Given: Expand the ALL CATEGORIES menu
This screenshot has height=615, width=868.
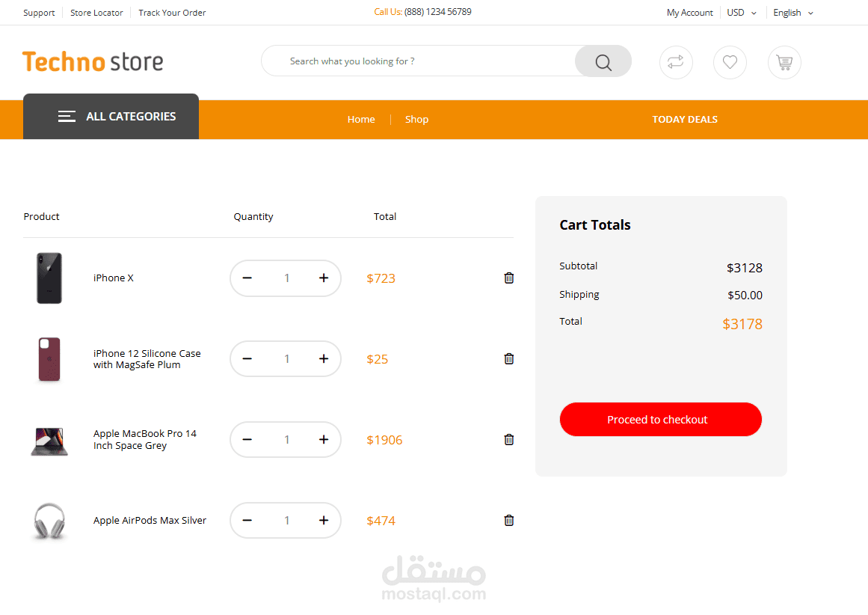Looking at the screenshot, I should point(111,117).
